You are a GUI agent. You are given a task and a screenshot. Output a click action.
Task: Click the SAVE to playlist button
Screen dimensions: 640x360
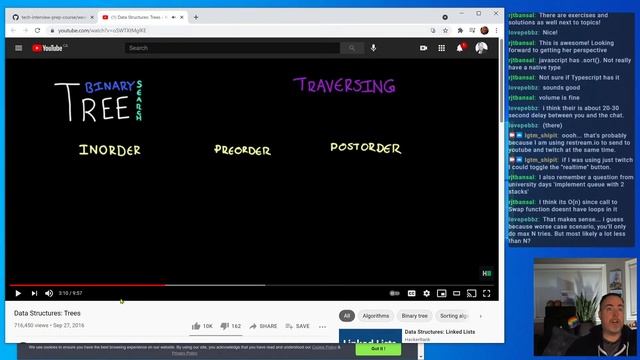(x=298, y=326)
